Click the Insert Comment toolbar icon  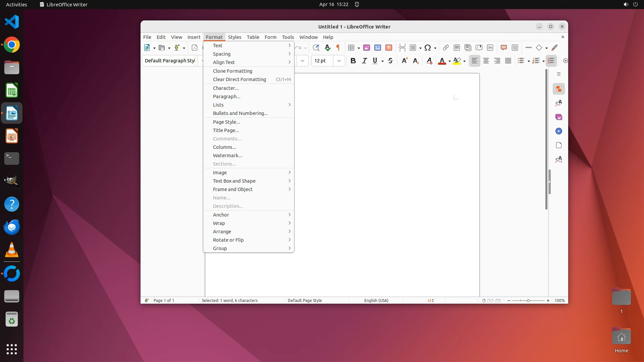point(503,48)
